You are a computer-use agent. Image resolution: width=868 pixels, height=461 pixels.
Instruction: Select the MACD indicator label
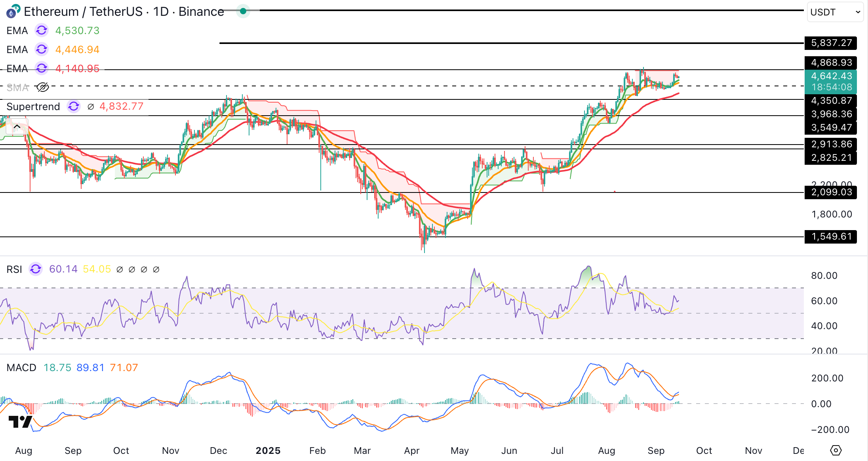pyautogui.click(x=21, y=368)
